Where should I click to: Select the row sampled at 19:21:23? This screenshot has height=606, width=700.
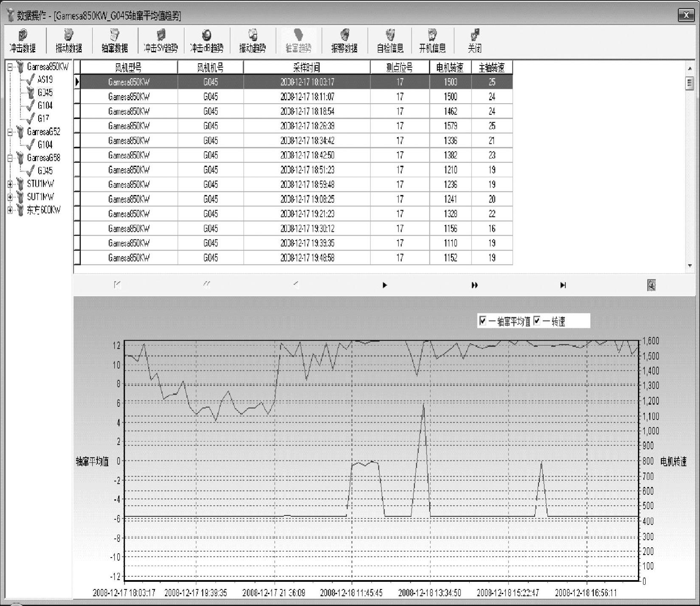tap(296, 214)
